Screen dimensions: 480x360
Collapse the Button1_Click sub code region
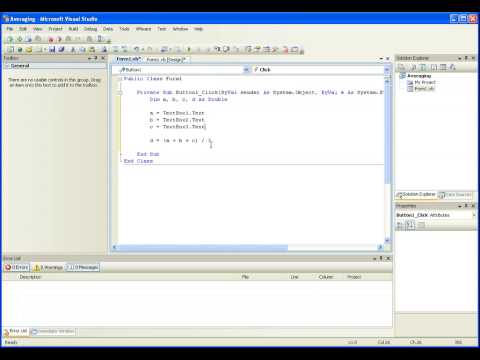(121, 92)
